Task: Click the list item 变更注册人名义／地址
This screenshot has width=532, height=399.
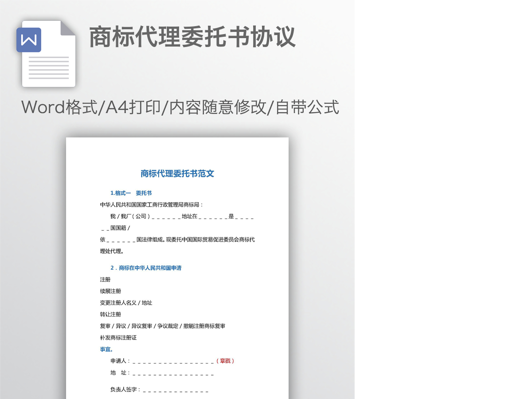Action: pos(126,303)
